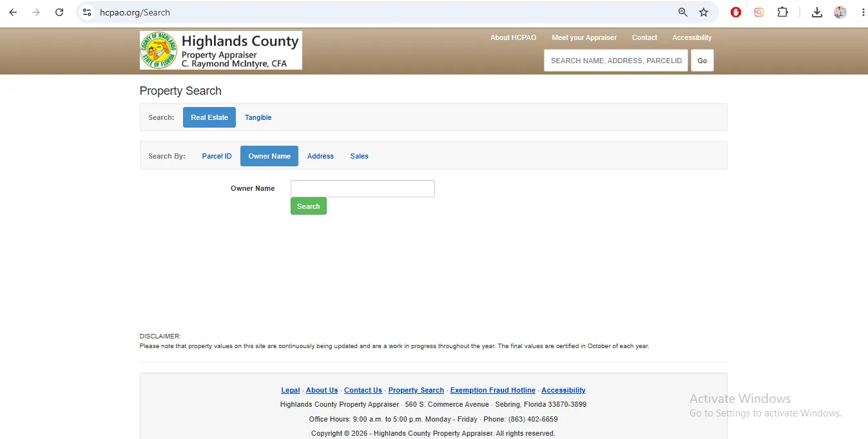The height and width of the screenshot is (439, 868).
Task: Switch to the Sales search tab
Action: pos(360,156)
